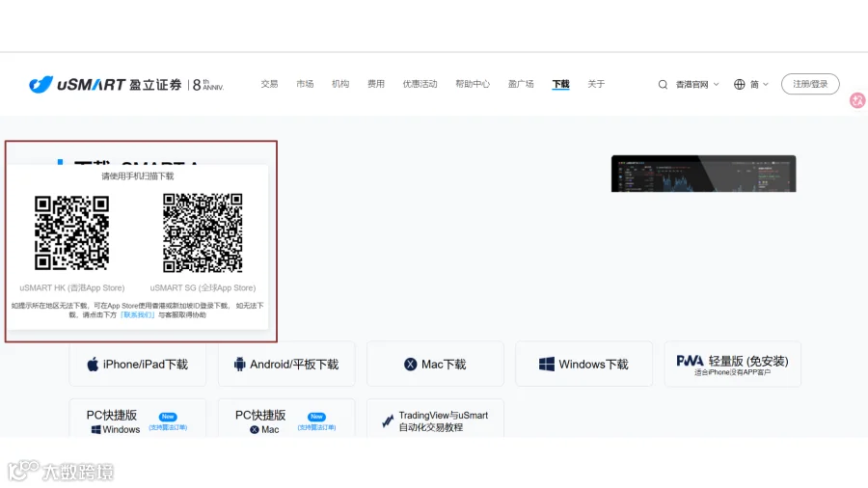Image resolution: width=868 pixels, height=488 pixels.
Task: Click the 'uSMART SG (全球App Store)' label
Action: pos(203,287)
